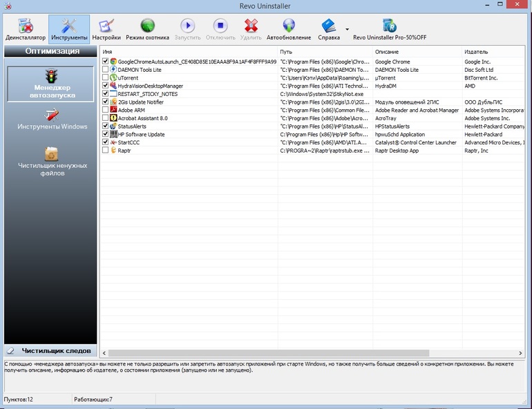Sort list by Издатель column header

493,52
